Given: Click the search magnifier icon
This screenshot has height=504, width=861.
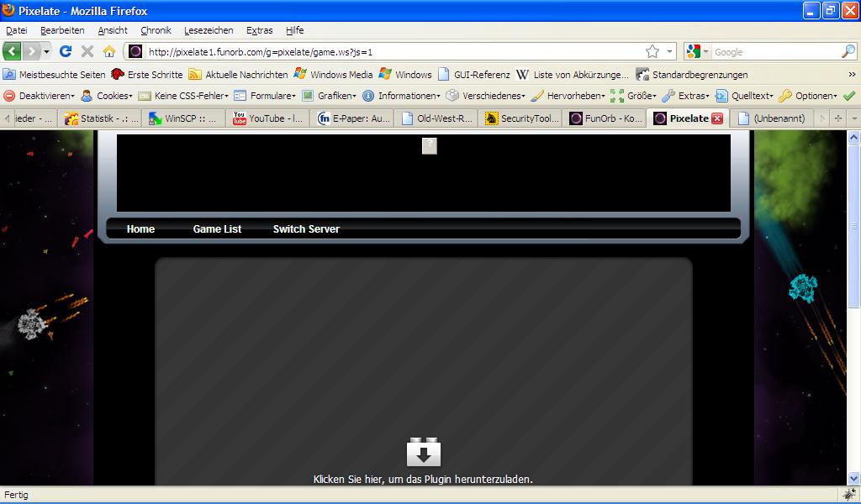Looking at the screenshot, I should [848, 51].
